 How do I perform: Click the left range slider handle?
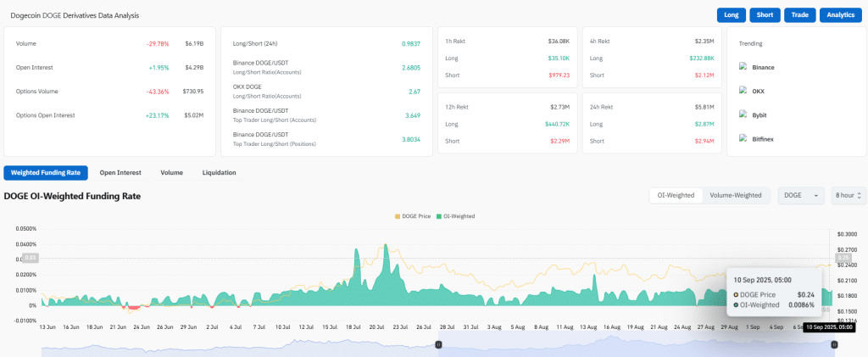coord(438,344)
